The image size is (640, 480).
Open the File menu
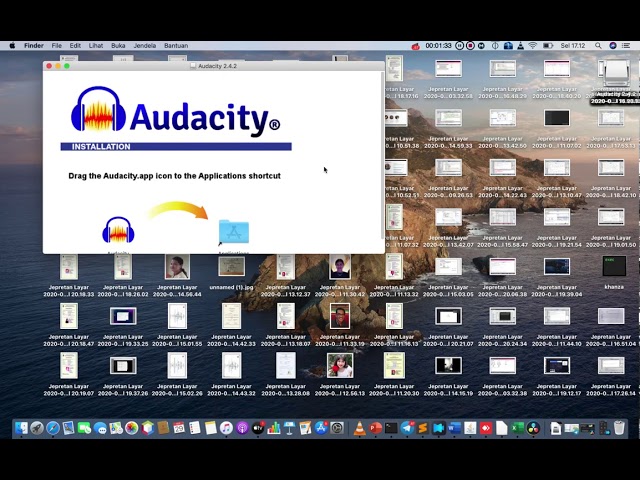pyautogui.click(x=57, y=46)
